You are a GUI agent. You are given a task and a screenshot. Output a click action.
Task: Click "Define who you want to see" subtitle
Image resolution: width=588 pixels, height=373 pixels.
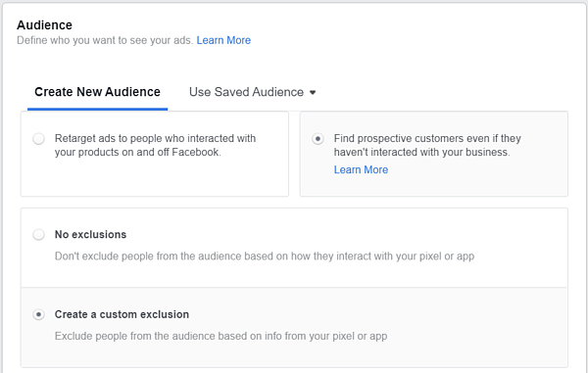coord(105,40)
